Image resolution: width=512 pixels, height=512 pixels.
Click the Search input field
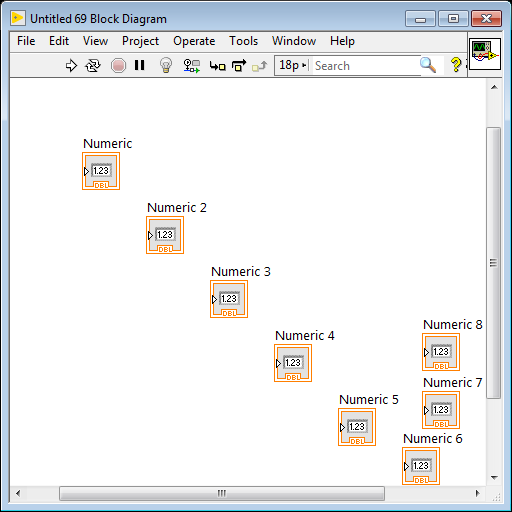[x=365, y=66]
